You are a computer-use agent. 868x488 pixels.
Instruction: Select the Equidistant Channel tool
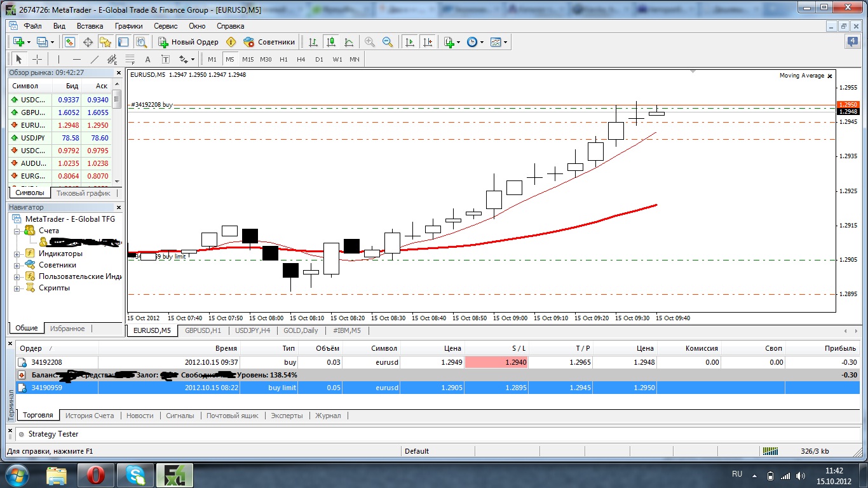pyautogui.click(x=112, y=59)
